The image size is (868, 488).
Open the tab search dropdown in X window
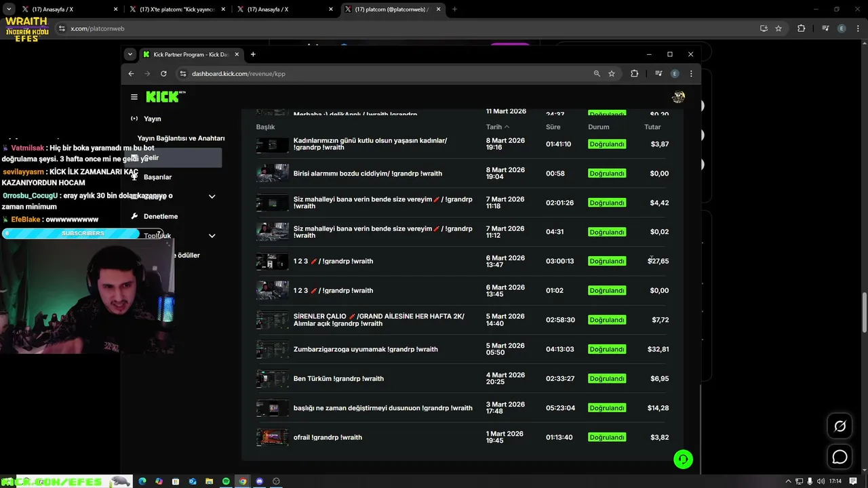tap(9, 9)
